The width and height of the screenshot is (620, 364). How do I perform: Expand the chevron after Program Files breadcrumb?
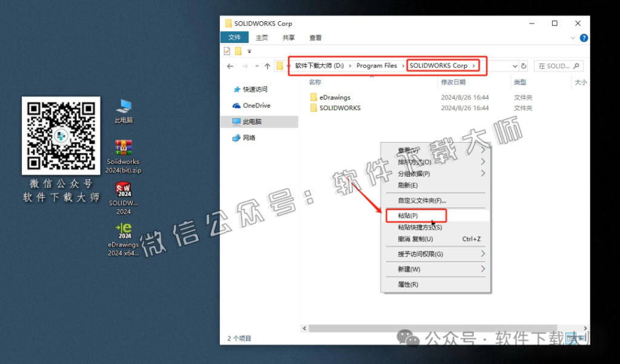[x=403, y=66]
